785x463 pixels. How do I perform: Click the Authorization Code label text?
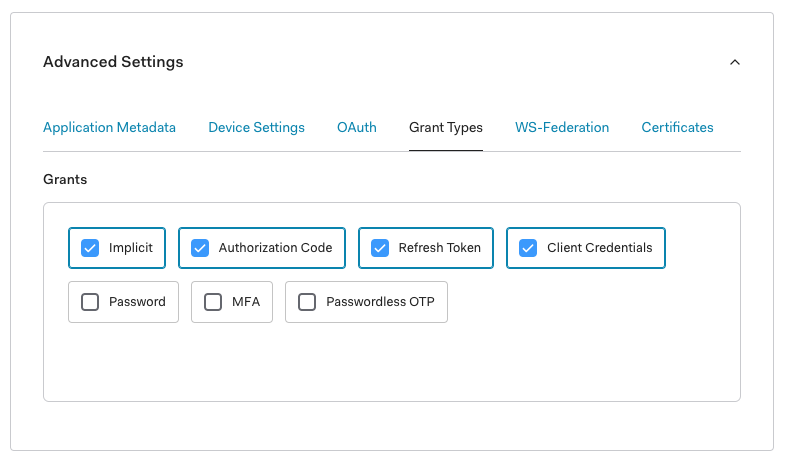pyautogui.click(x=275, y=248)
